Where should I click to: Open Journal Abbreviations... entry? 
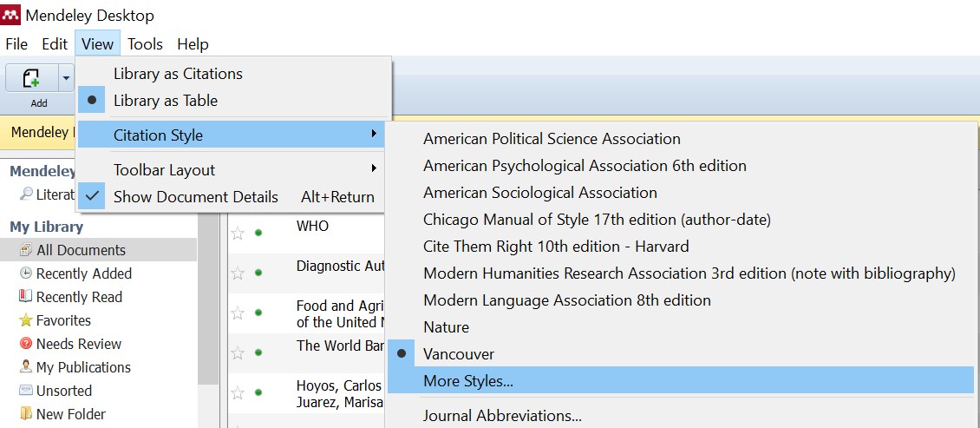[x=502, y=416]
